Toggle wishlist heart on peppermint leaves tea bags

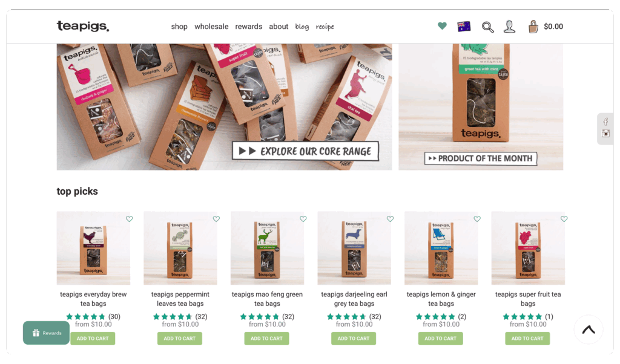click(216, 219)
